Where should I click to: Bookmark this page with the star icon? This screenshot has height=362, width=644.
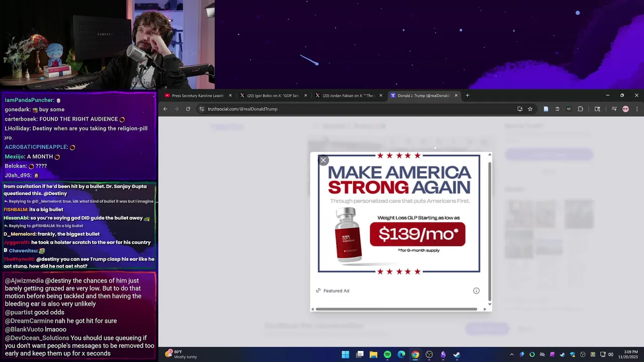pos(530,109)
